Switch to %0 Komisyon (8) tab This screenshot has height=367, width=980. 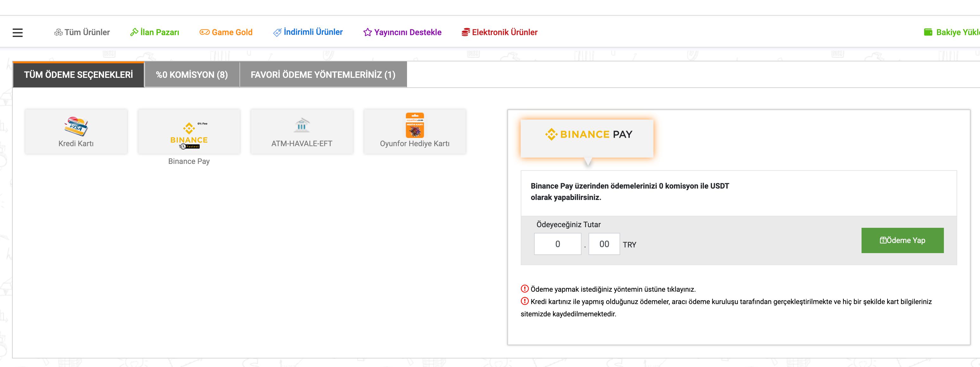(192, 74)
